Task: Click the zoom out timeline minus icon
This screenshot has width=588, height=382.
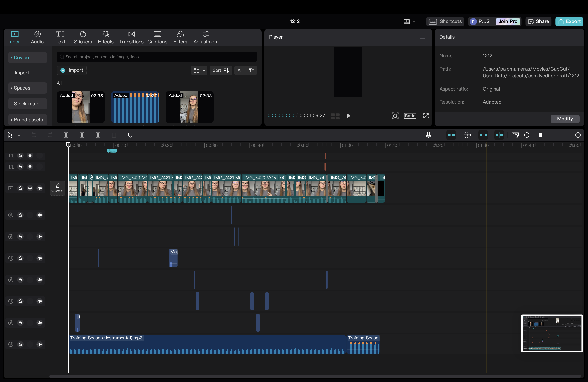Action: point(526,135)
